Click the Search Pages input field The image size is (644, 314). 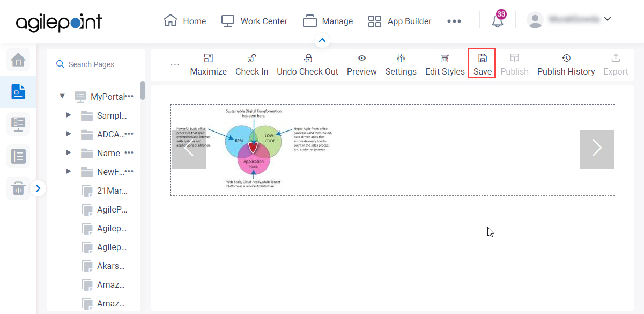(x=95, y=64)
